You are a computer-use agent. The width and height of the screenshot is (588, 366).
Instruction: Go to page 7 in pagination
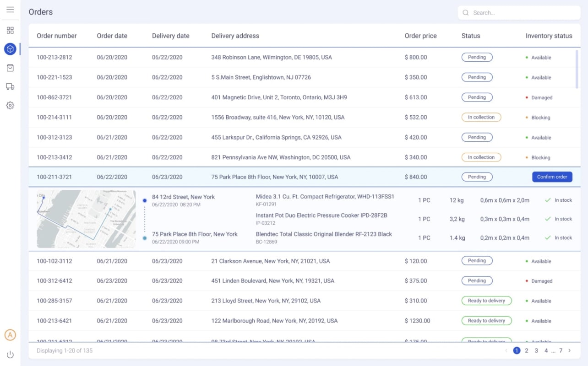561,350
